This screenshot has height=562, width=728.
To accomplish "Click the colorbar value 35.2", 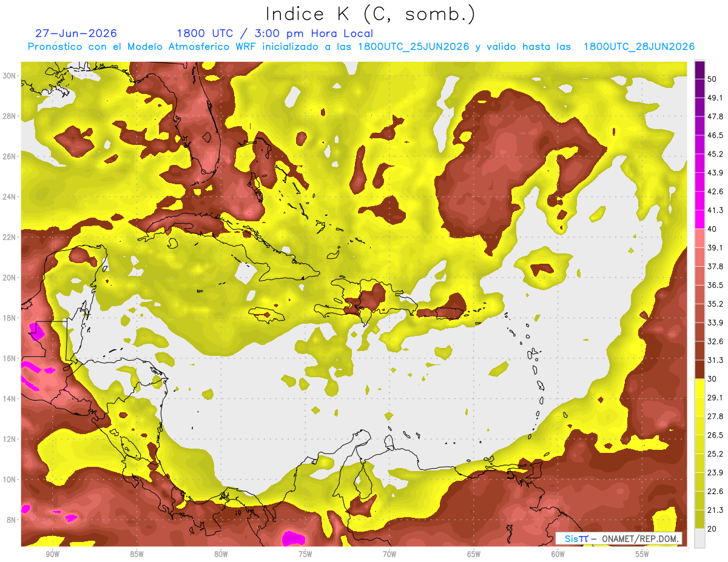I will coord(715,304).
